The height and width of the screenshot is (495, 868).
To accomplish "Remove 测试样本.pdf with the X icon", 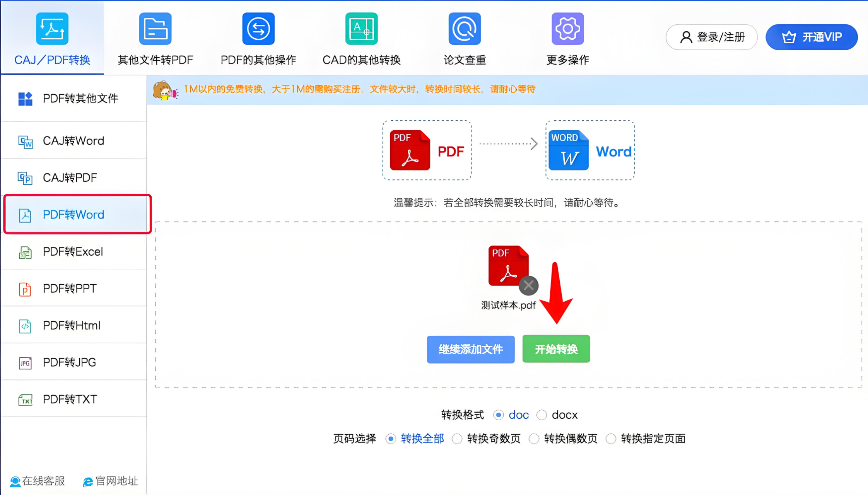I will [x=528, y=286].
